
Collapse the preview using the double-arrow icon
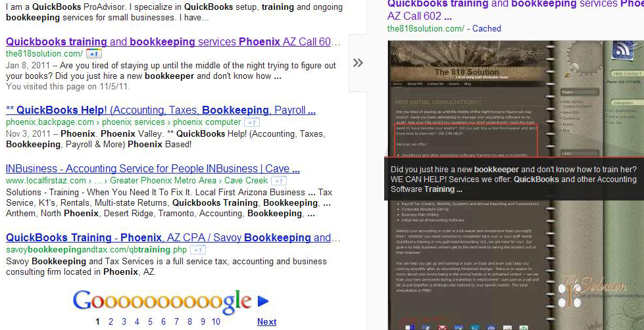tap(358, 63)
